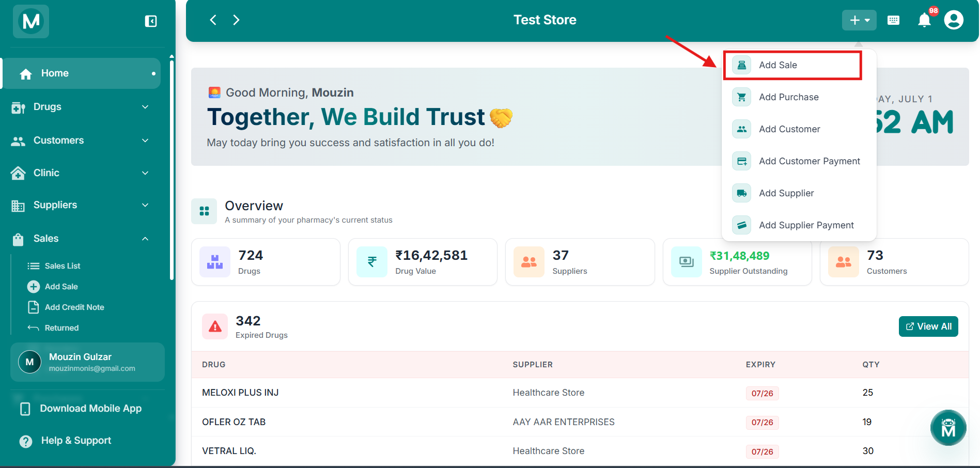
Task: Open notifications bell
Action: (924, 20)
